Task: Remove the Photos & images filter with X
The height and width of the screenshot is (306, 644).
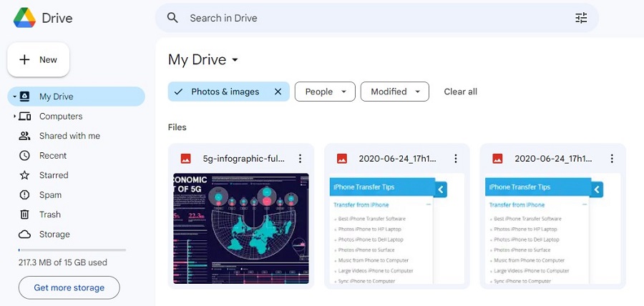Action: point(278,92)
